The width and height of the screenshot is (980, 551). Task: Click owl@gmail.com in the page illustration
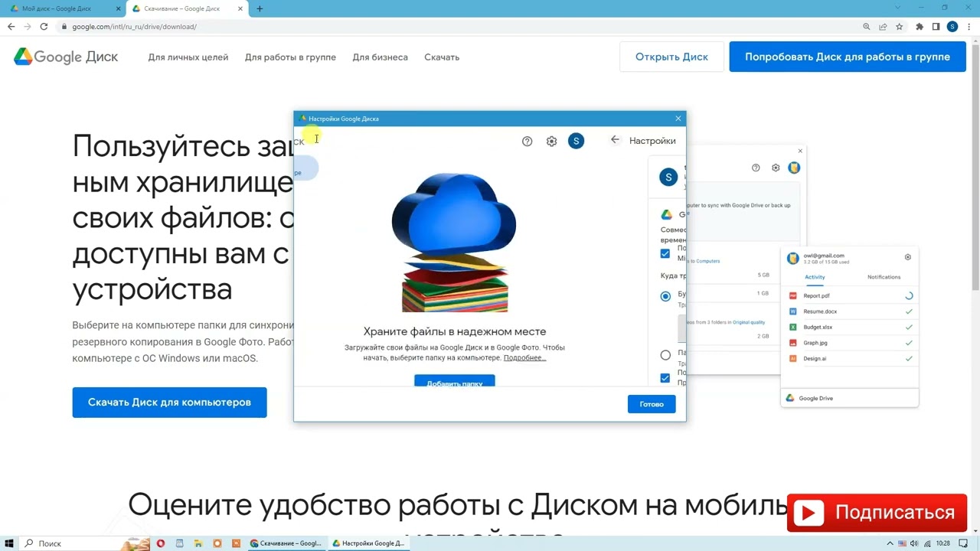pyautogui.click(x=824, y=256)
